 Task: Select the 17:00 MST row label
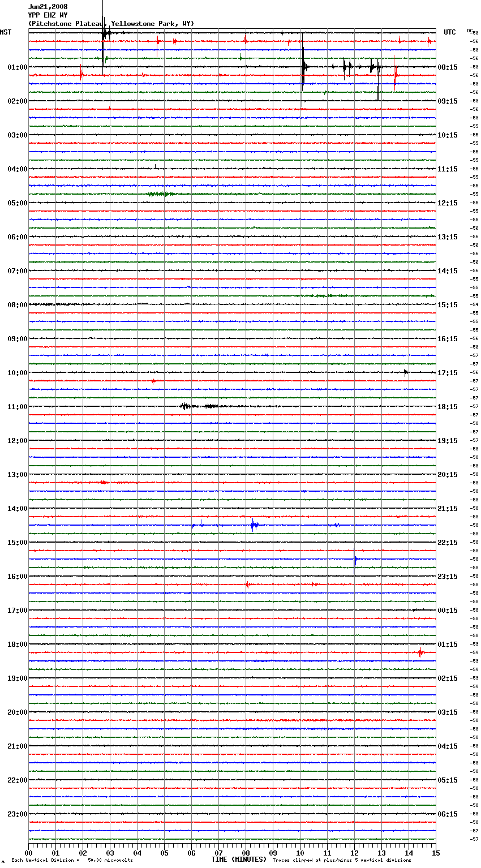(18, 610)
